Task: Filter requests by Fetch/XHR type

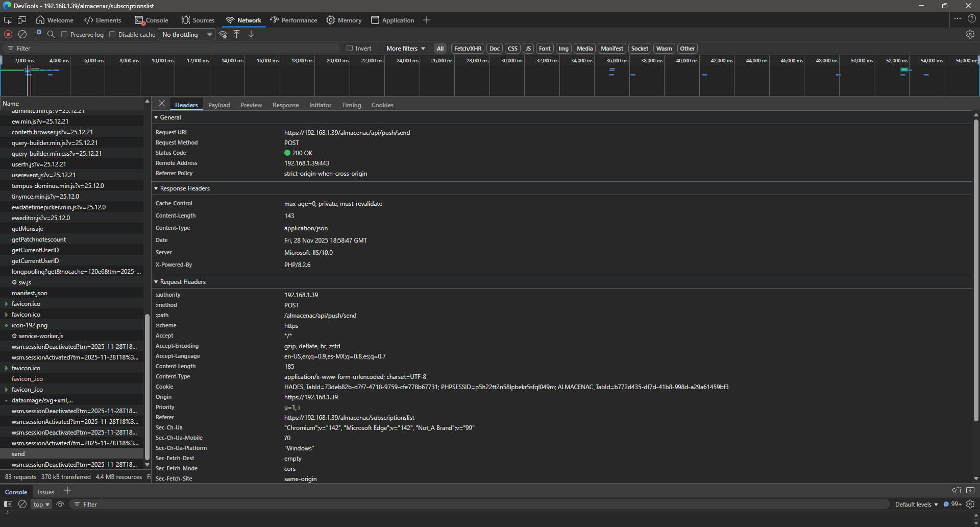Action: pyautogui.click(x=468, y=48)
